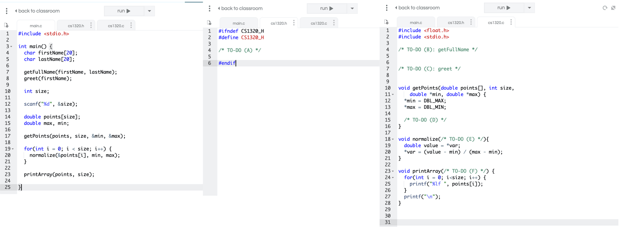Viewport: 644px width, 227px height.
Task: Click the middle panel add-file icon
Action: [x=209, y=23]
